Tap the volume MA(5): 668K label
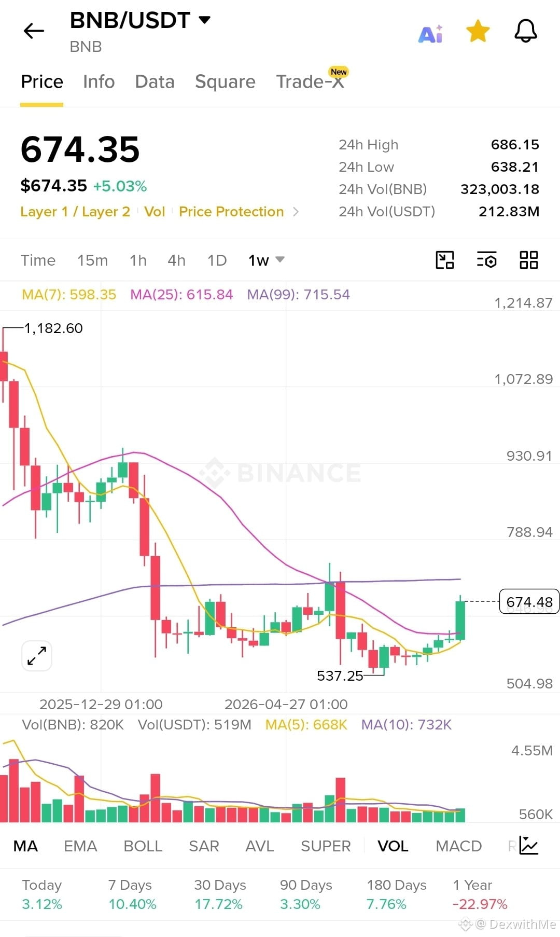 click(306, 725)
